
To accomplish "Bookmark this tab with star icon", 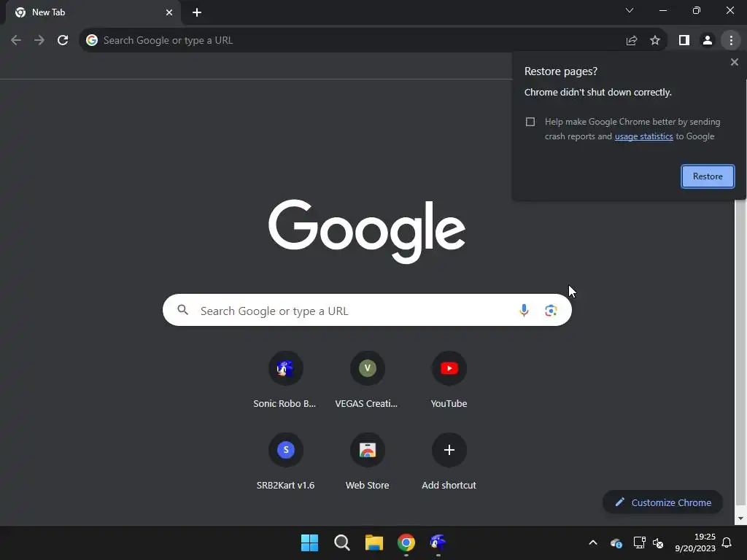I will coord(655,41).
